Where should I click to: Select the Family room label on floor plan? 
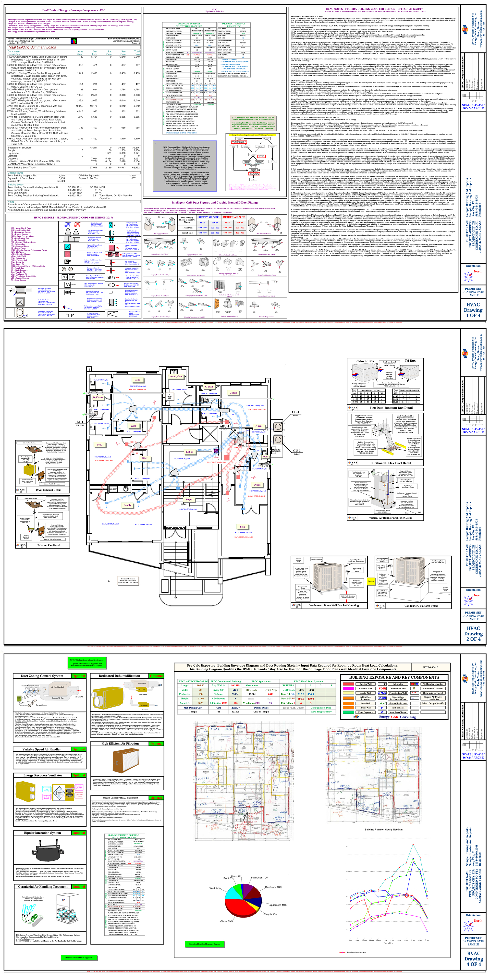[x=127, y=505]
